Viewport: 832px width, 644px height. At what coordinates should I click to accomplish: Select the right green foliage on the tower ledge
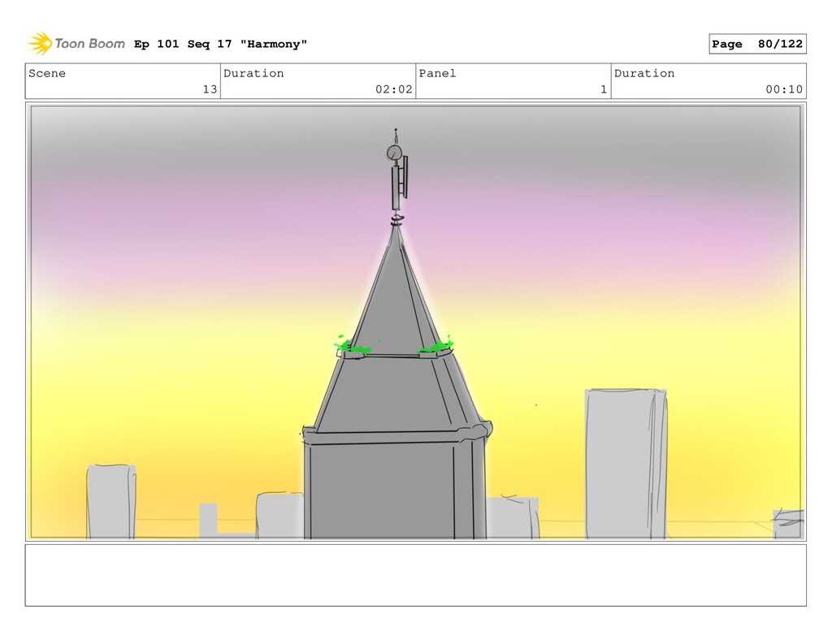435,348
